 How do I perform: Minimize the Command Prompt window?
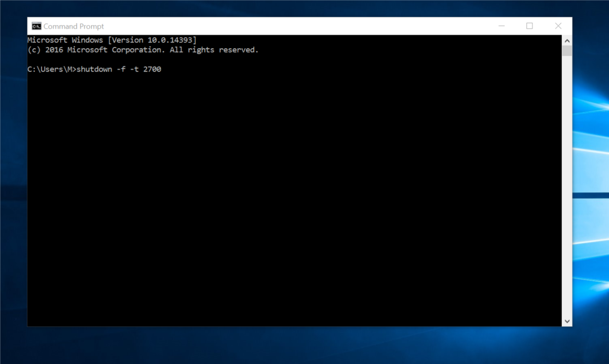click(x=502, y=26)
